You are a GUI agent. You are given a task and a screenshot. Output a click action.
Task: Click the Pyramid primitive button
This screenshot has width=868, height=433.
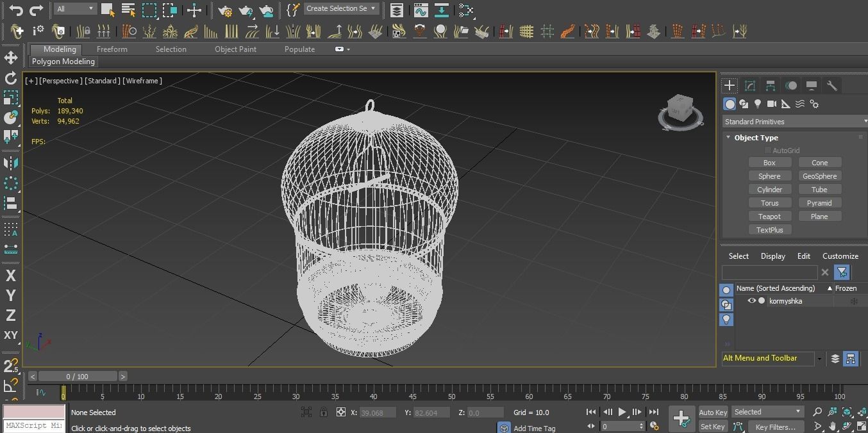tap(820, 203)
